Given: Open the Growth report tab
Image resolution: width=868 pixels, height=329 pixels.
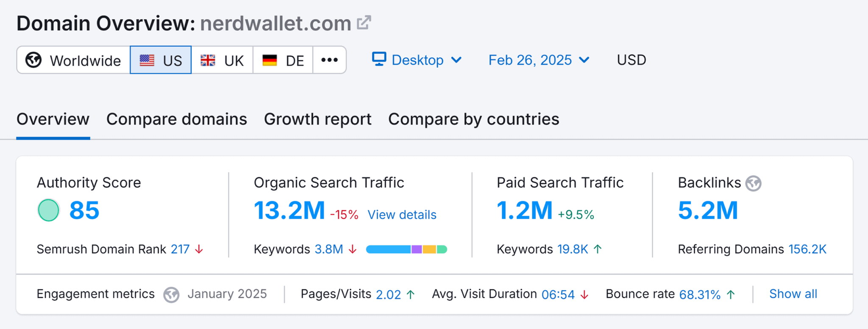Looking at the screenshot, I should coord(318,119).
